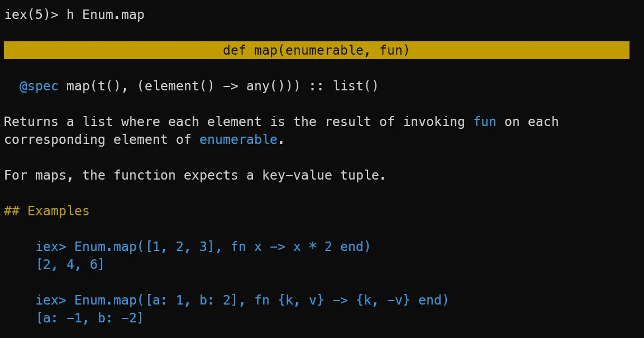Click the blue "fun" word in description
Viewport: 644px width, 338px height.
485,122
